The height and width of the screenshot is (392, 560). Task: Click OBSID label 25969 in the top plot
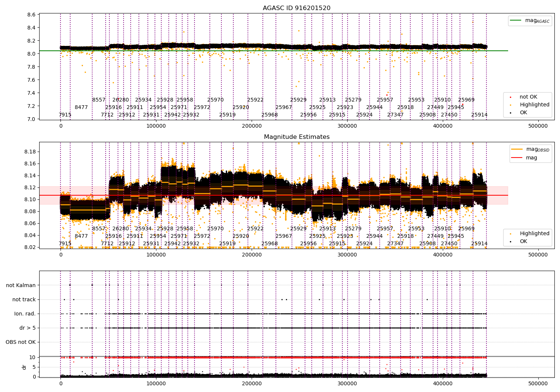point(466,100)
